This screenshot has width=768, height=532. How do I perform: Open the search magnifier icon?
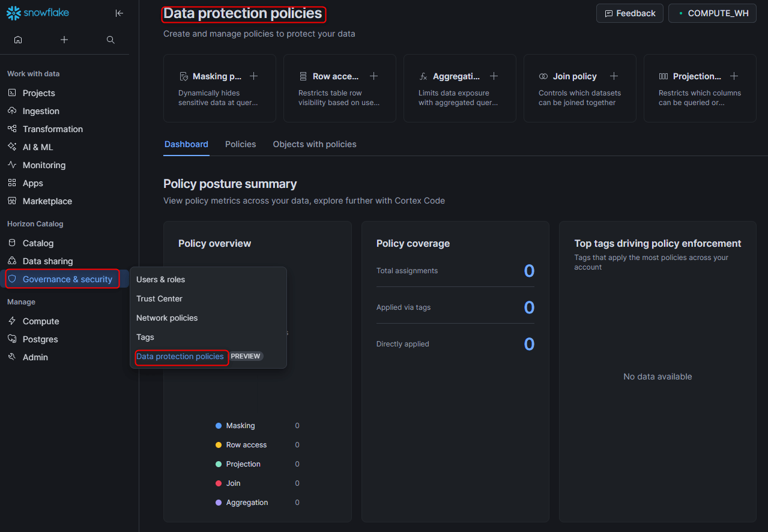(x=110, y=40)
